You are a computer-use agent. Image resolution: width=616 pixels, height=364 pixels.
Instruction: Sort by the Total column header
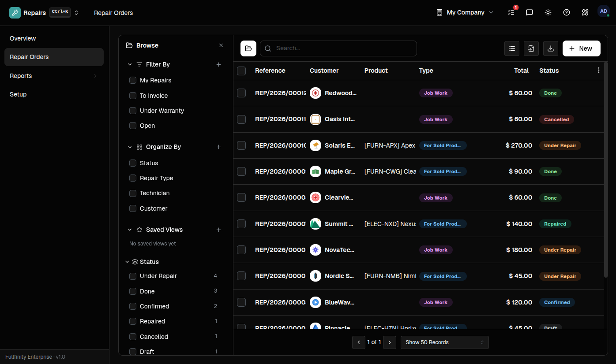[521, 71]
